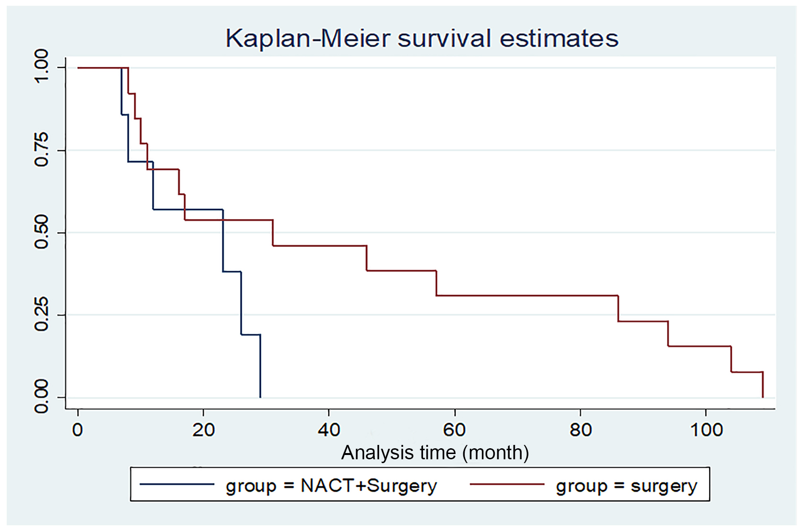
Task: Pick the dark red legend line sample
Action: point(507,485)
